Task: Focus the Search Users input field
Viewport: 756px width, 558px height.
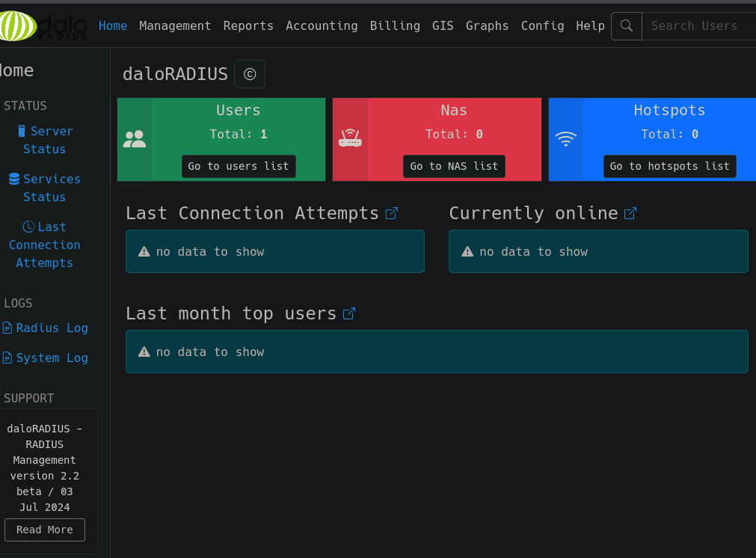Action: tap(698, 25)
